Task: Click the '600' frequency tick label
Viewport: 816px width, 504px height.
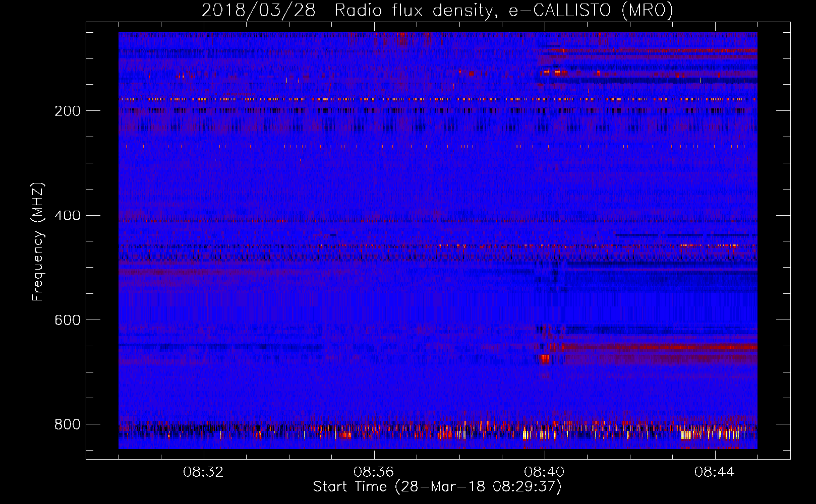Action: point(68,321)
